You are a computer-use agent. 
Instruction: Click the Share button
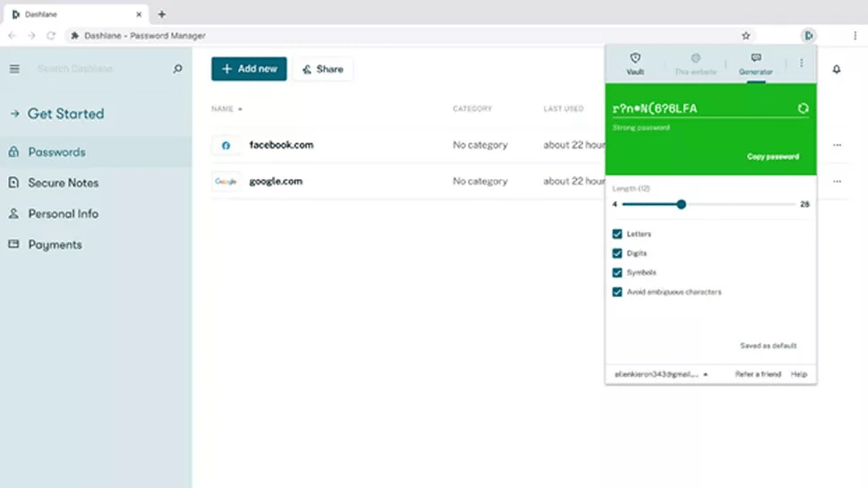click(x=323, y=69)
